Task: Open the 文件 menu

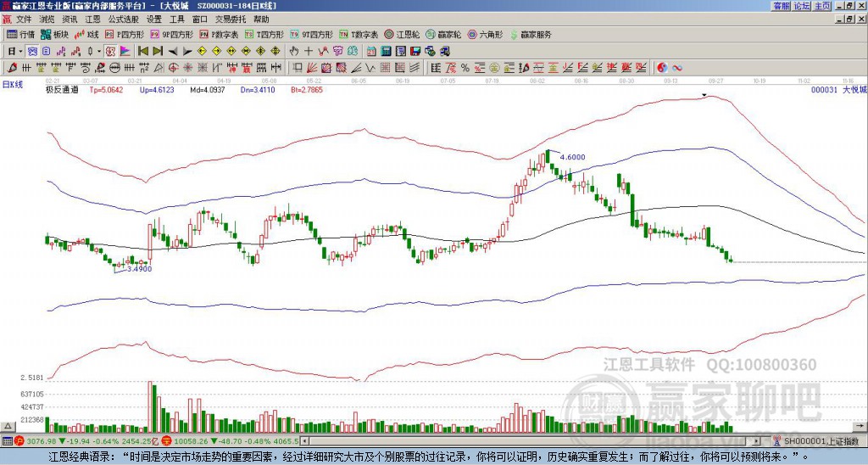Action: tap(24, 20)
